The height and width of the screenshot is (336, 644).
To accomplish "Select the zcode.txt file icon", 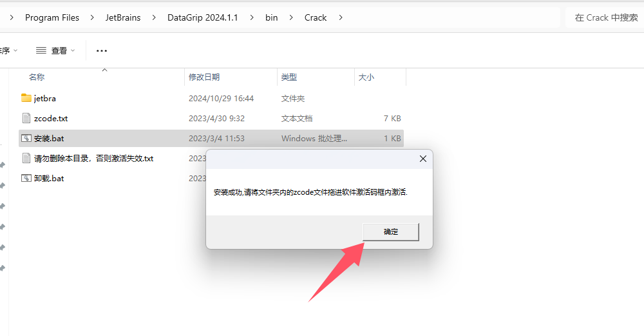I will click(26, 119).
